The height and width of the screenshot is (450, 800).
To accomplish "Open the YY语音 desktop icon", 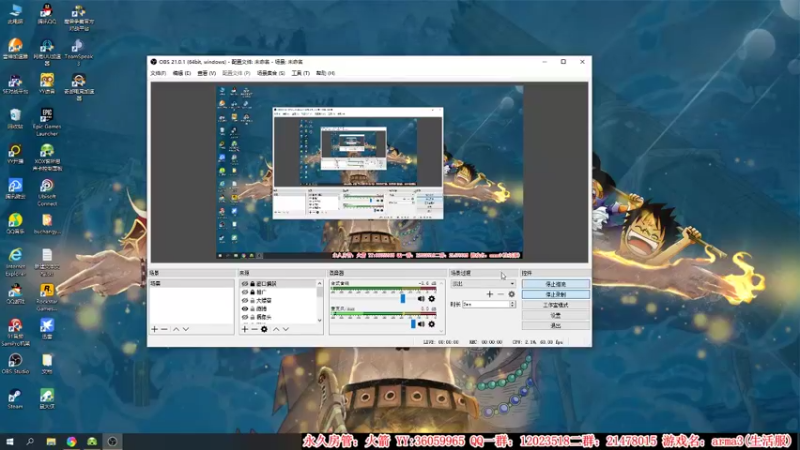I will pos(47,83).
